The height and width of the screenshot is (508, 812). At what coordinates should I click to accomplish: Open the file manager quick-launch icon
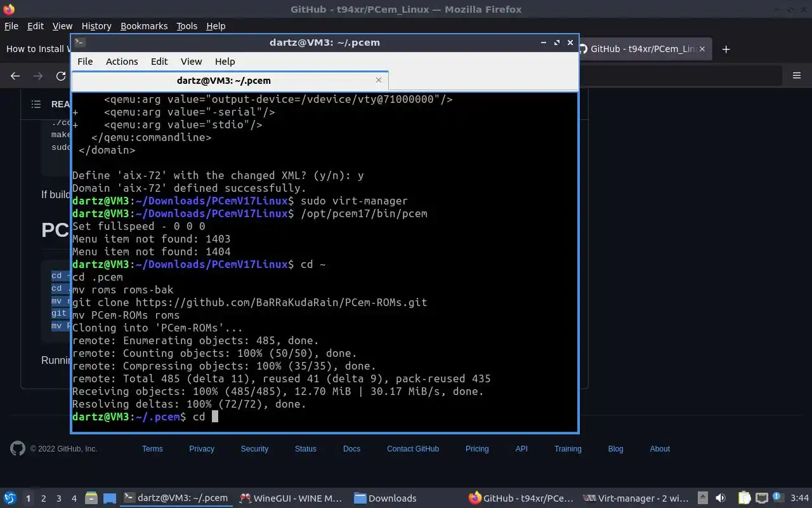(91, 498)
